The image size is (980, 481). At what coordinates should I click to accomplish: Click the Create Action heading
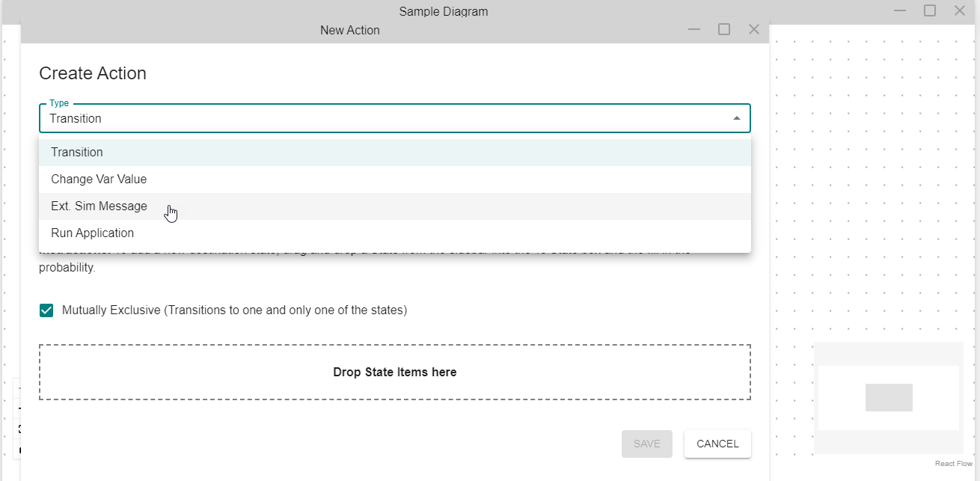point(93,73)
